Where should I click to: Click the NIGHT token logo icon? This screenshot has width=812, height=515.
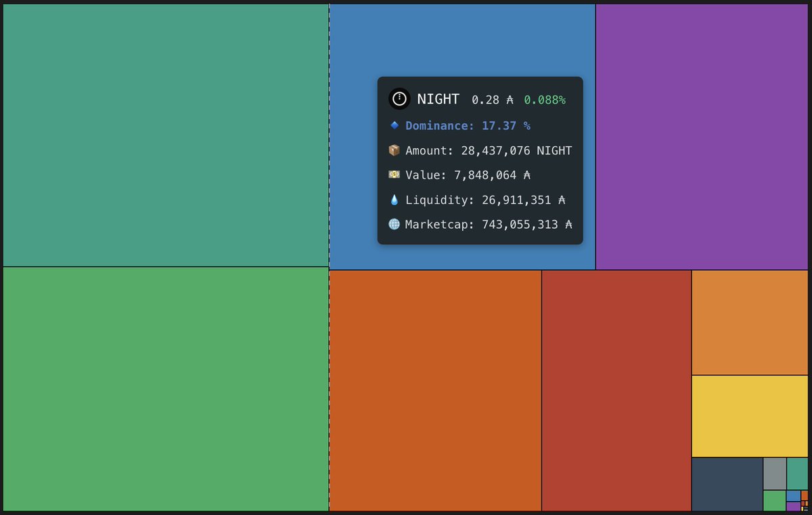click(x=399, y=99)
